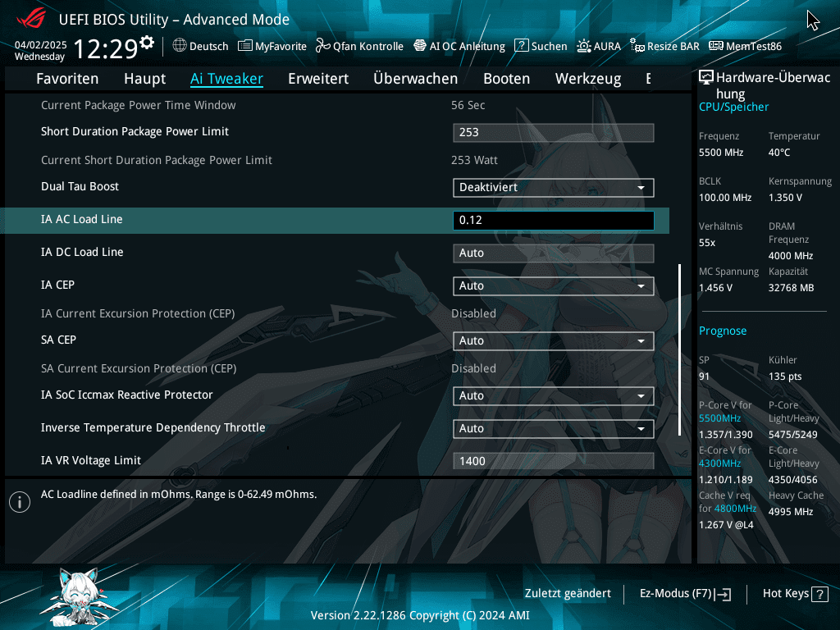Select the IA AC Load Line label
Screen dimensions: 840x630
tap(81, 219)
